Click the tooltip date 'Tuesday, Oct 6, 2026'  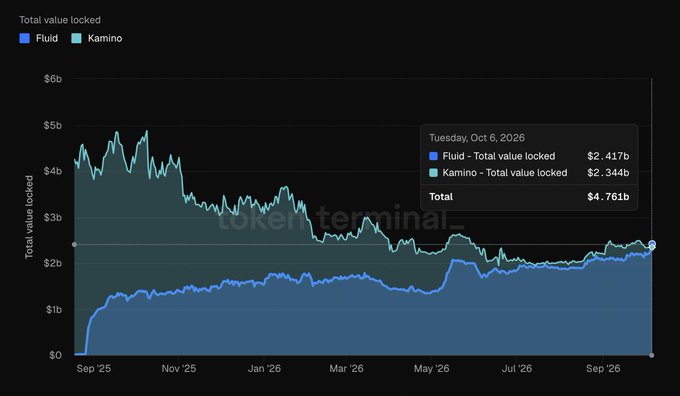(x=477, y=138)
